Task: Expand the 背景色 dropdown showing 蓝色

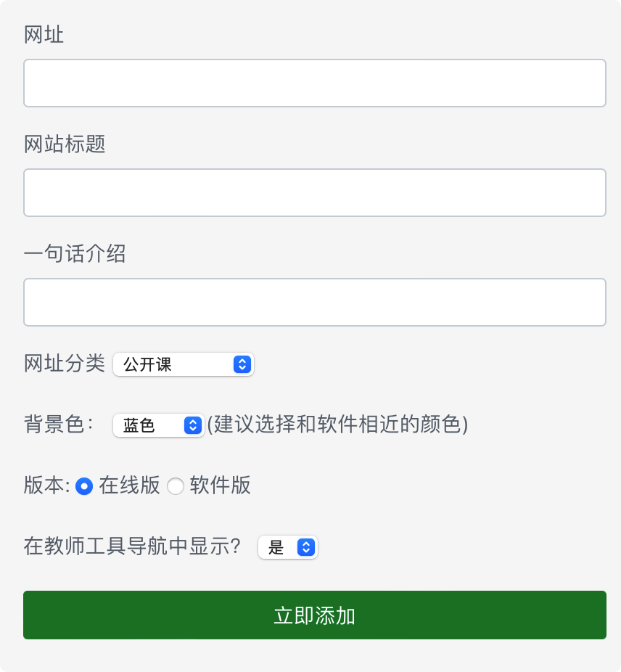Action: click(x=157, y=425)
